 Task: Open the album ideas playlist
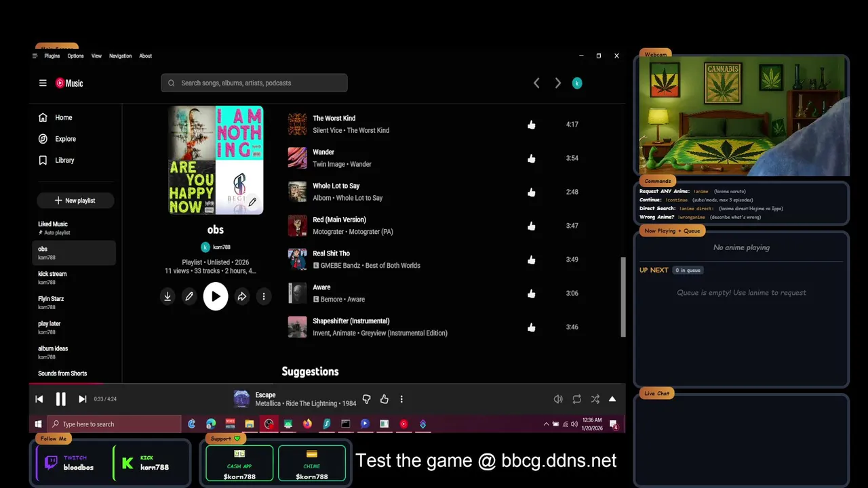point(75,352)
